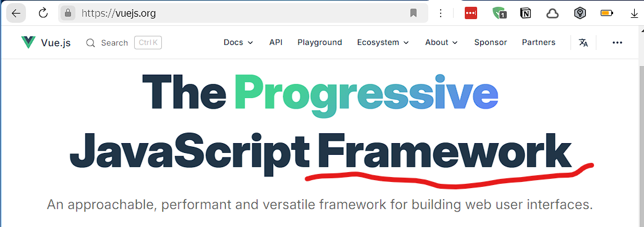Open the language translation icon

tap(583, 43)
